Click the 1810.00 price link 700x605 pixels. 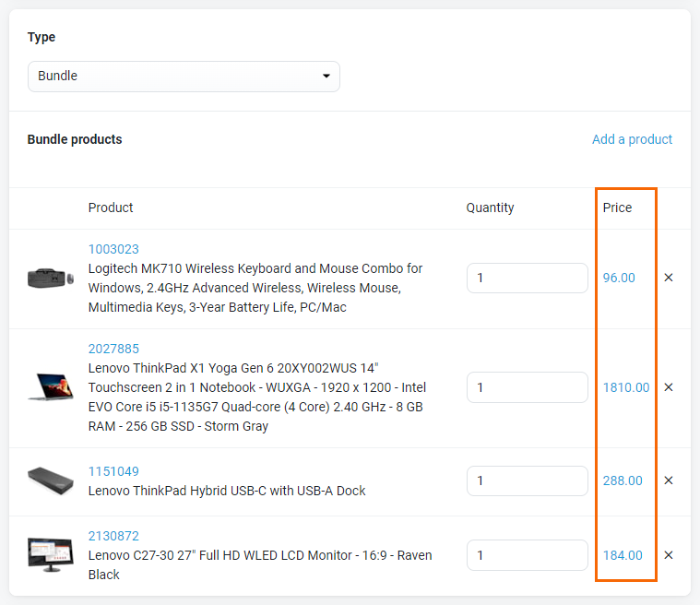626,387
